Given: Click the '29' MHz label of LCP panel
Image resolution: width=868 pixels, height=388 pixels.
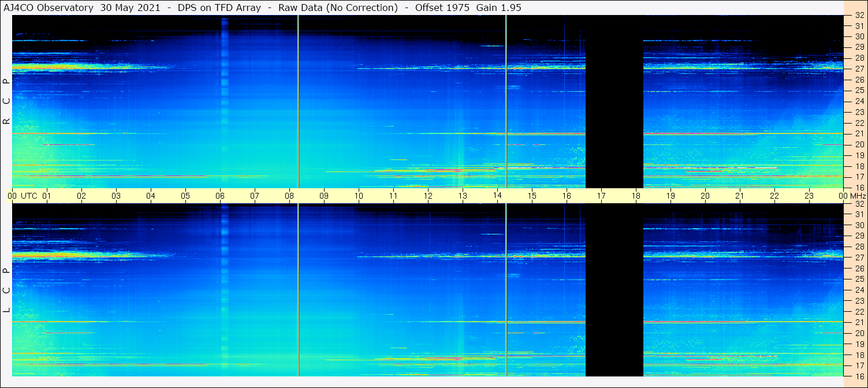Looking at the screenshot, I should pyautogui.click(x=859, y=236).
